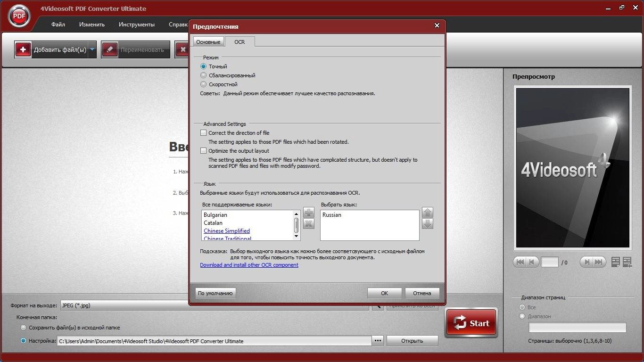The image size is (644, 362).
Task: Click the output folder path field
Action: [x=215, y=341]
